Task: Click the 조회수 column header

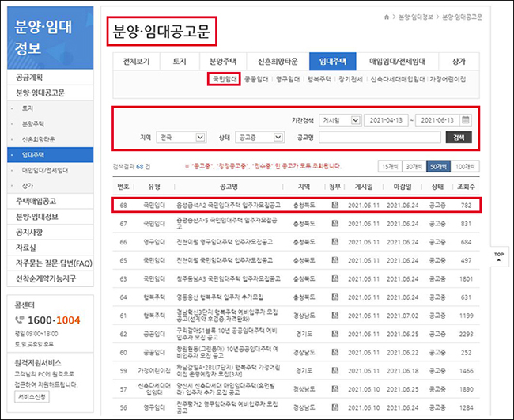Action: pyautogui.click(x=466, y=187)
